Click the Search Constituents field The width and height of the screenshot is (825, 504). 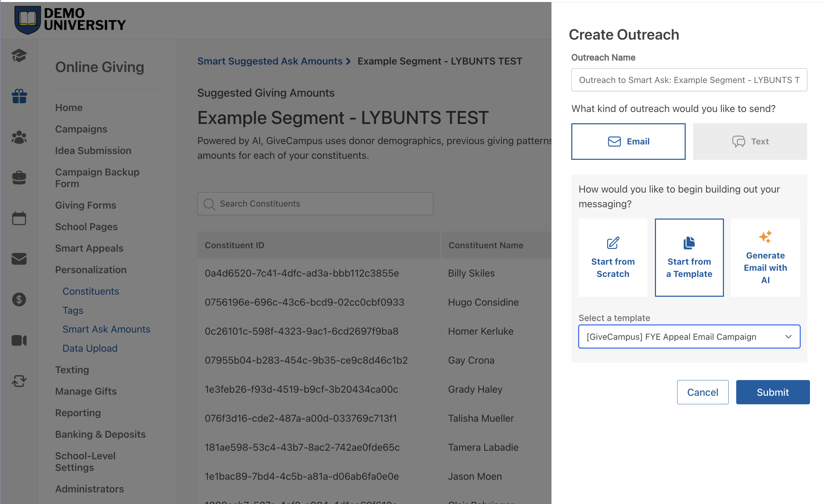coord(315,204)
